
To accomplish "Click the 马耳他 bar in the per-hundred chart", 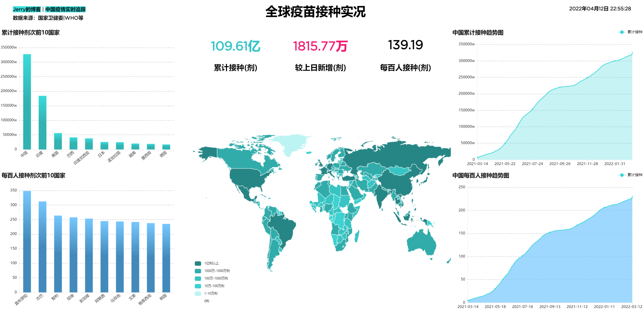I will click(120, 257).
